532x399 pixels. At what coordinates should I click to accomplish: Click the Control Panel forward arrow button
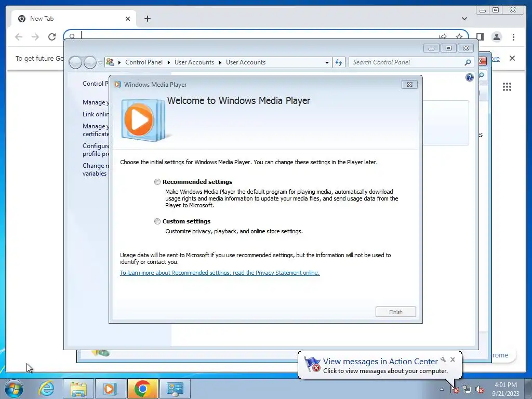click(90, 62)
